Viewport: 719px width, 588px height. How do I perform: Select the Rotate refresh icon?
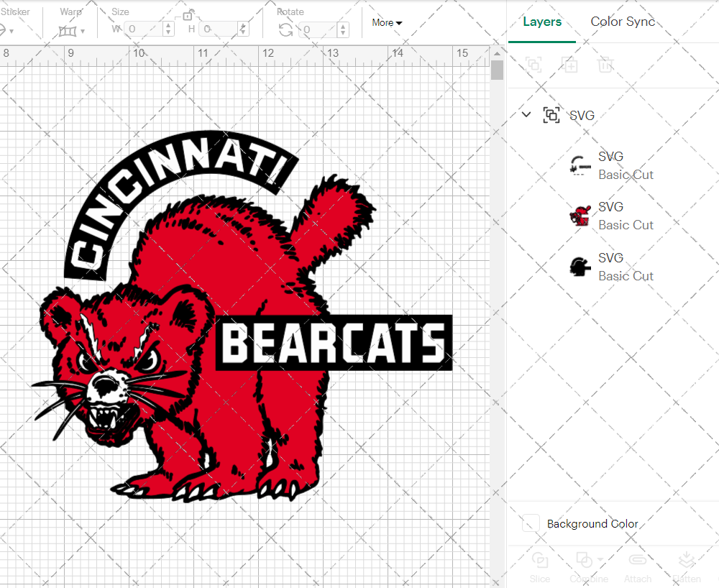coord(284,30)
